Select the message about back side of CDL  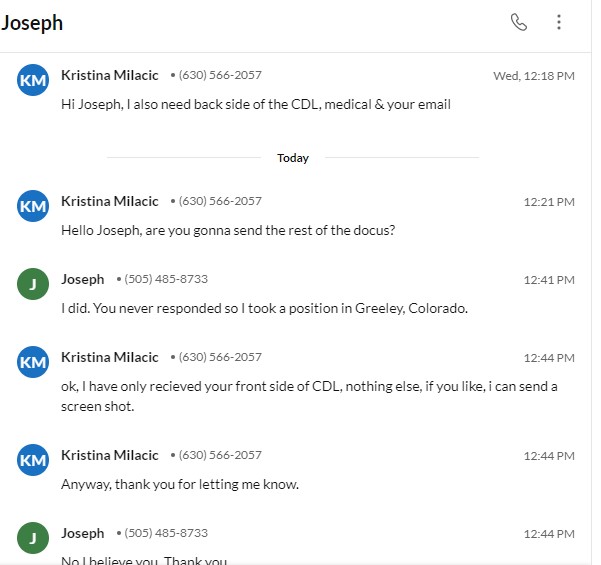(x=255, y=104)
